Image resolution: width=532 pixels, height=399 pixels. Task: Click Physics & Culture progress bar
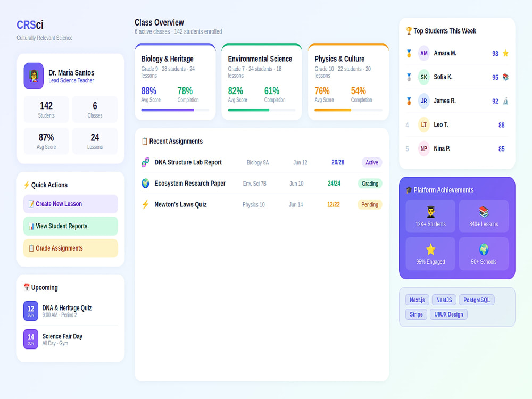pos(348,110)
